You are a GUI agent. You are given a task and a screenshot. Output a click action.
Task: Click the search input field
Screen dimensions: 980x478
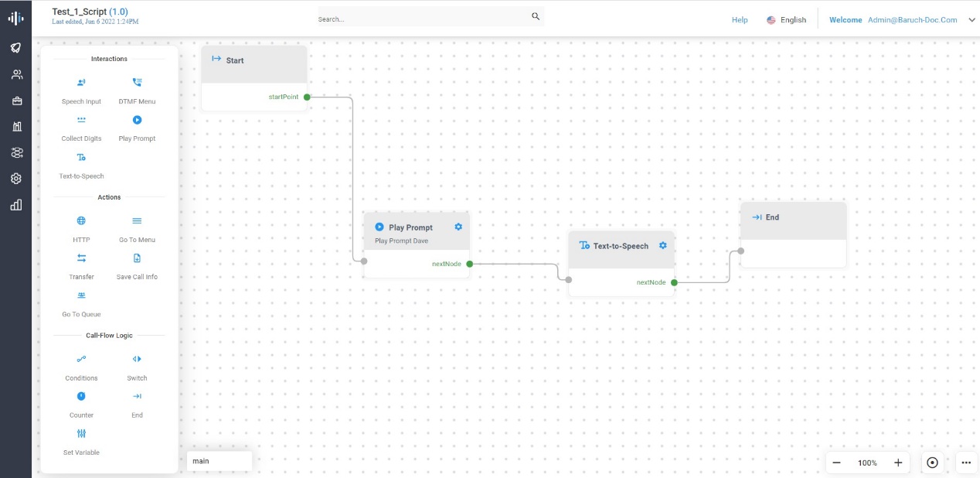point(421,18)
